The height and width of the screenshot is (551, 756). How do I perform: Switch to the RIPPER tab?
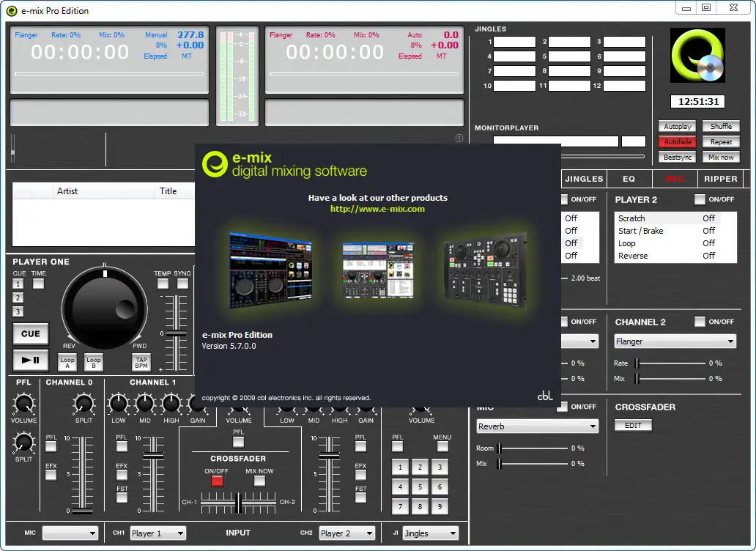721,179
